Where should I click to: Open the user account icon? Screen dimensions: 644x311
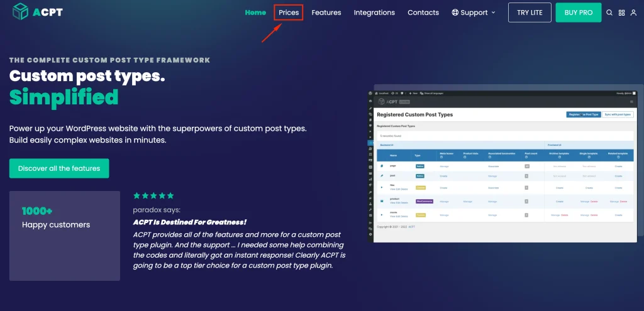(x=633, y=13)
